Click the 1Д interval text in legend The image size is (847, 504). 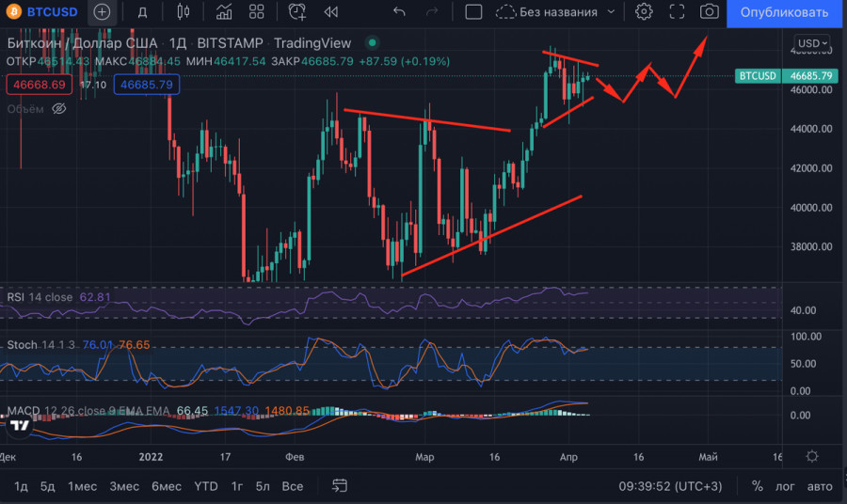[177, 43]
